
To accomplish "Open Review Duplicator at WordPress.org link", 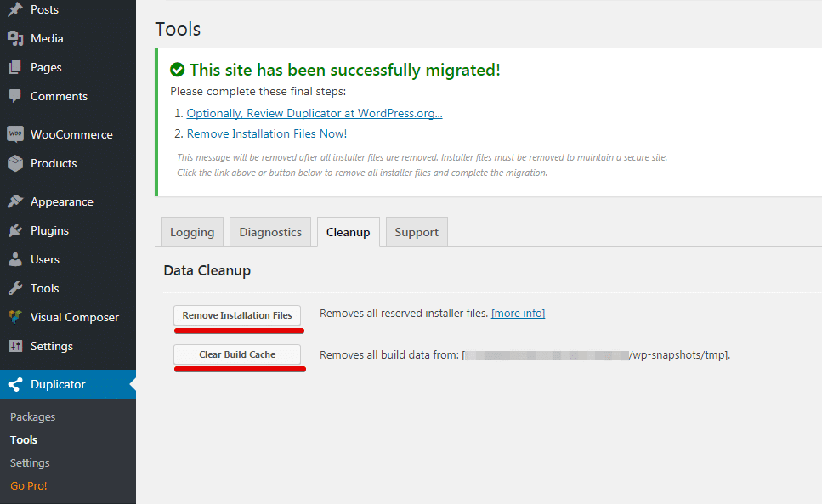I will click(315, 113).
